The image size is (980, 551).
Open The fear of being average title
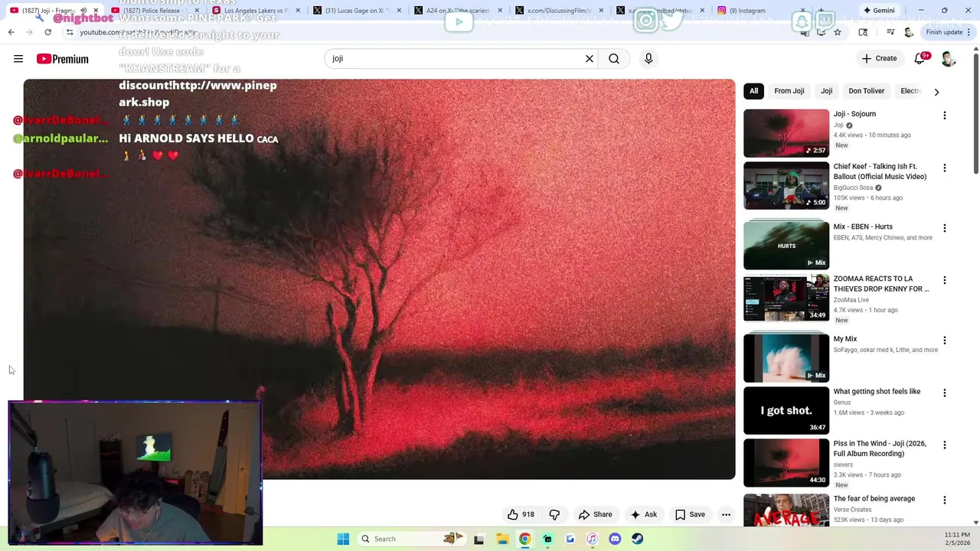(x=874, y=499)
